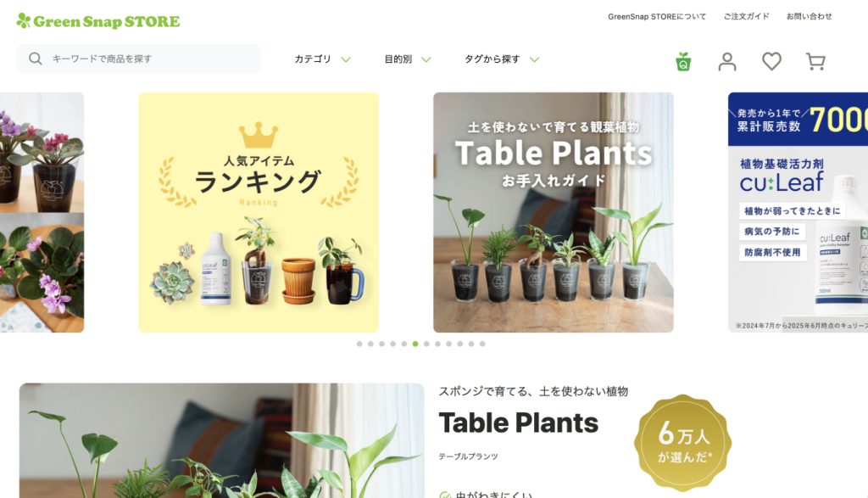Open the green plant pot search icon
This screenshot has height=498, width=868.
pyautogui.click(x=683, y=61)
